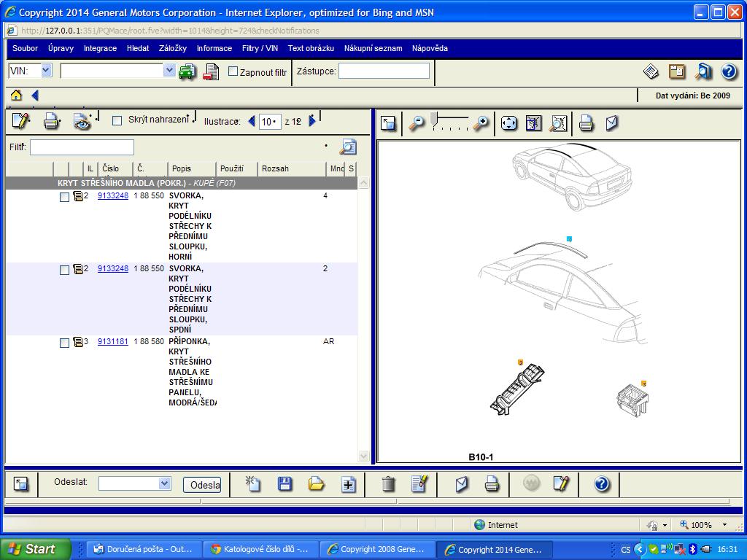
Task: Tick checkbox for the PŘÍPONKA part row
Action: 64,343
